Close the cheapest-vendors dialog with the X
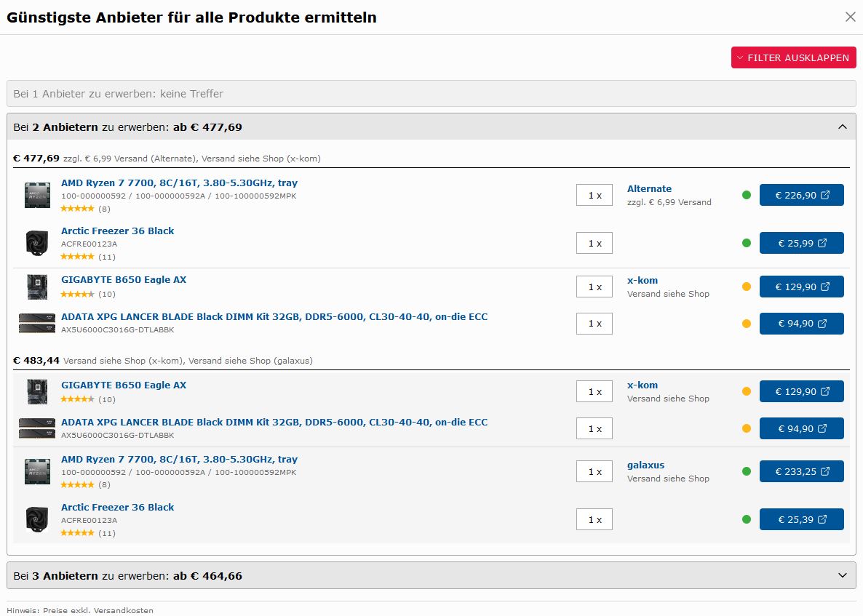 (850, 17)
